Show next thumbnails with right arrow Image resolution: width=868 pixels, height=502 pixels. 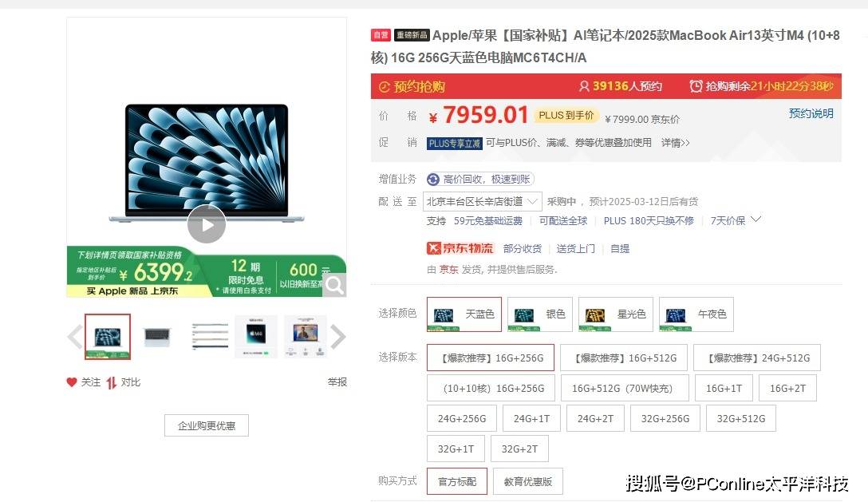pos(337,336)
